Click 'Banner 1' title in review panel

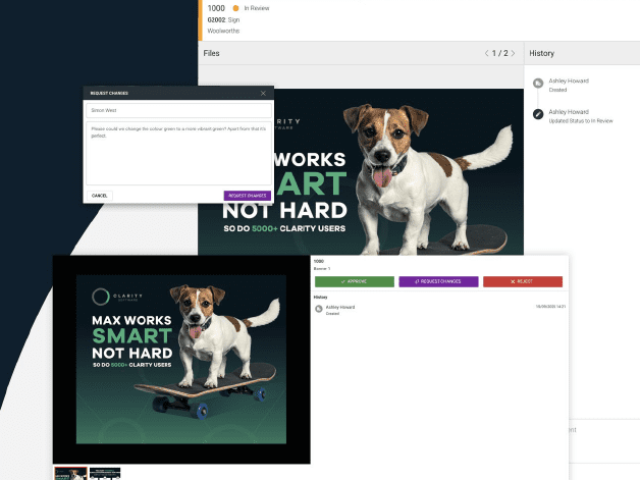(322, 269)
